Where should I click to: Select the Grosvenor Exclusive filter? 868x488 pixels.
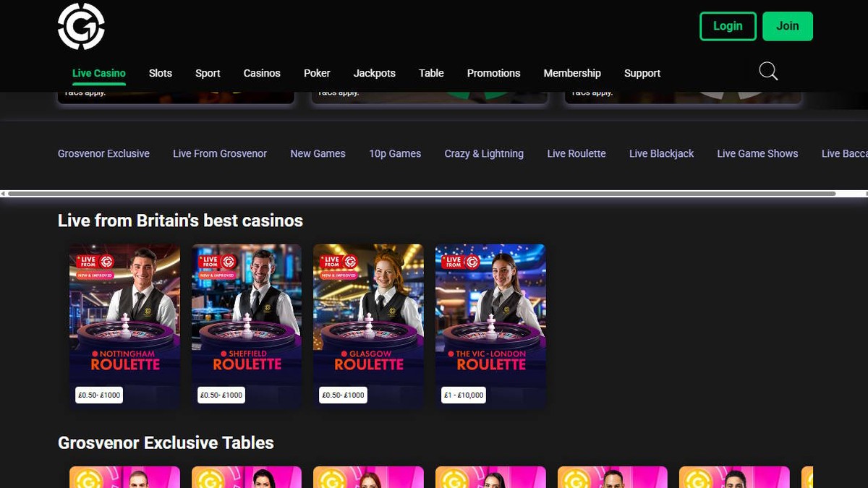[103, 153]
